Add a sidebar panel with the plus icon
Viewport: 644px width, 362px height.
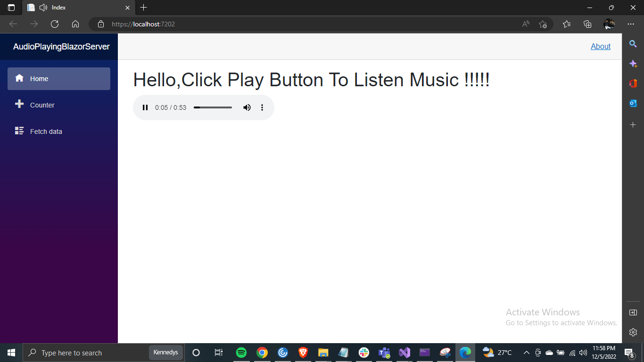point(633,124)
